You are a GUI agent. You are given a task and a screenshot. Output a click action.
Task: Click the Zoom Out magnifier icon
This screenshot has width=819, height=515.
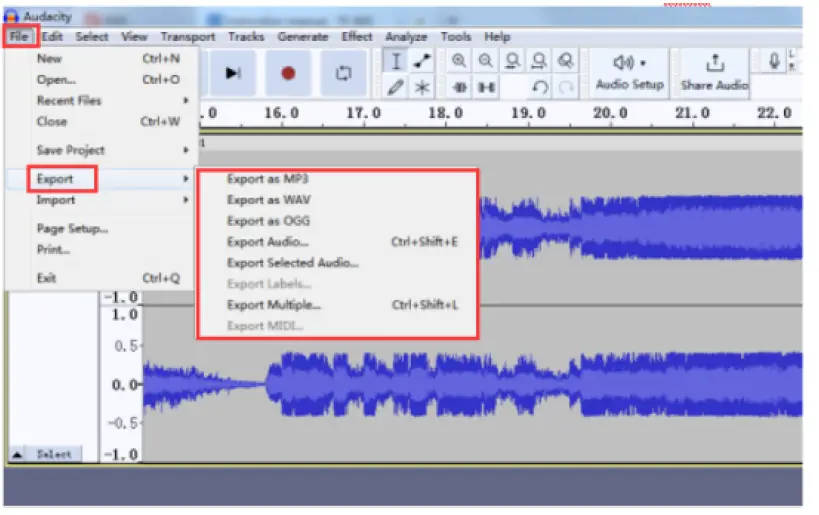pos(486,61)
